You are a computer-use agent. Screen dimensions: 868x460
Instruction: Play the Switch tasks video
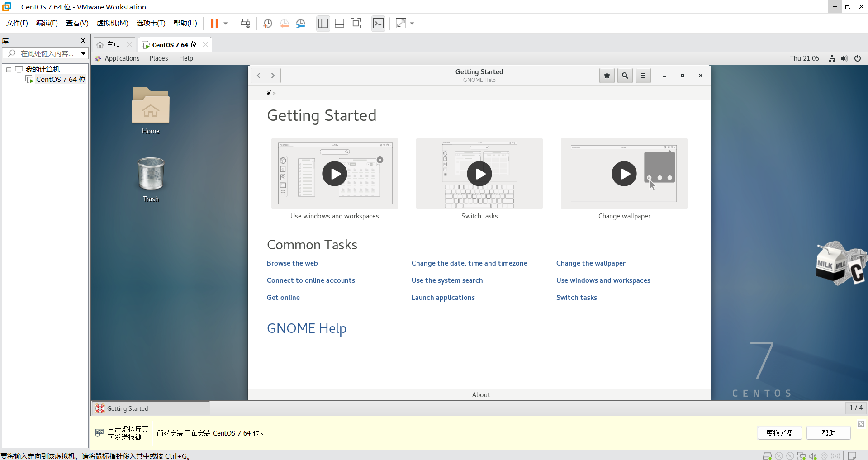(479, 174)
